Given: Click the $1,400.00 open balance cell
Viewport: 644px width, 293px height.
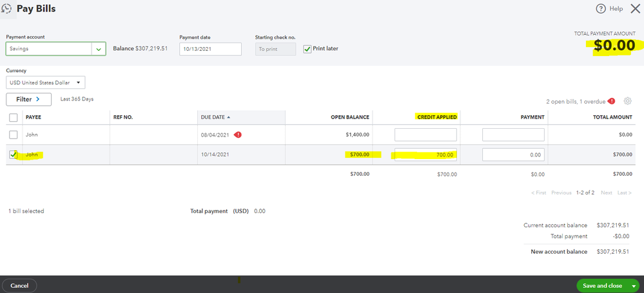Looking at the screenshot, I should [x=357, y=135].
